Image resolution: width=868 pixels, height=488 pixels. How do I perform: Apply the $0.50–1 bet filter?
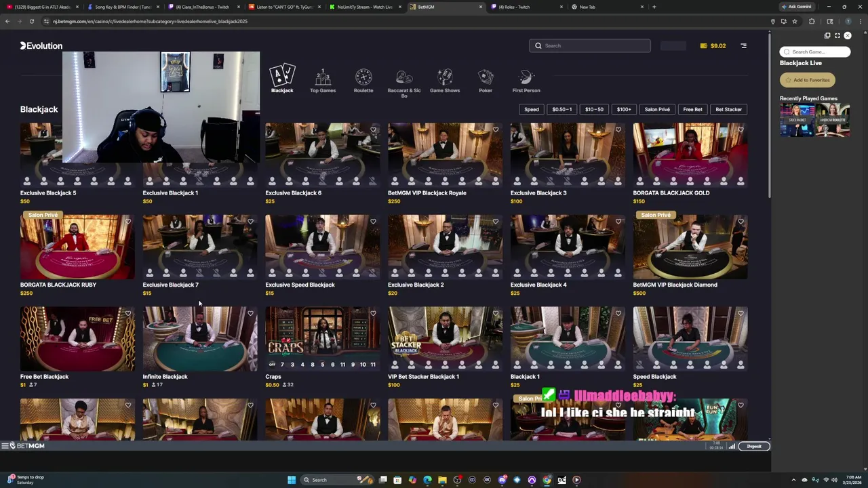point(561,109)
